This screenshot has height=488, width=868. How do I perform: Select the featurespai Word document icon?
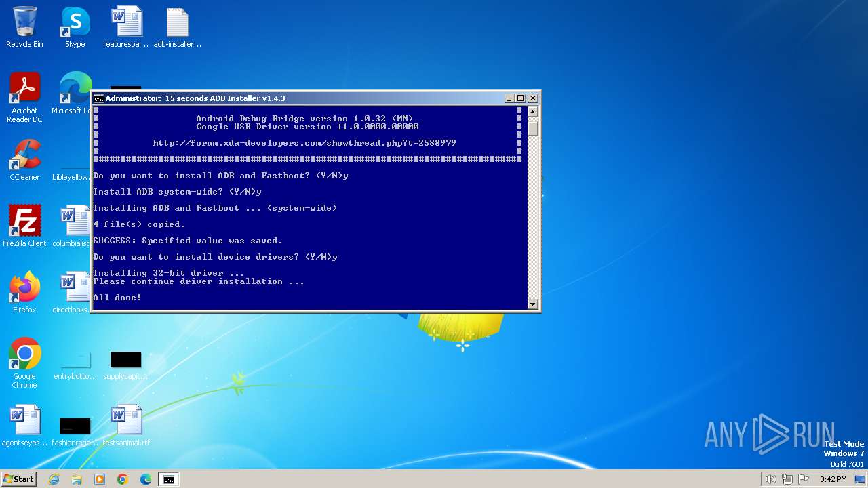[126, 27]
